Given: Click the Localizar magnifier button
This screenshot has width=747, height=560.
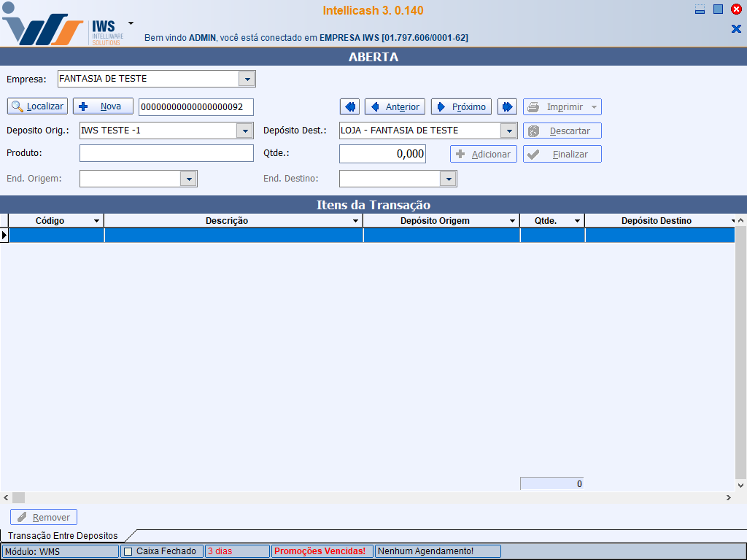Looking at the screenshot, I should 37,106.
